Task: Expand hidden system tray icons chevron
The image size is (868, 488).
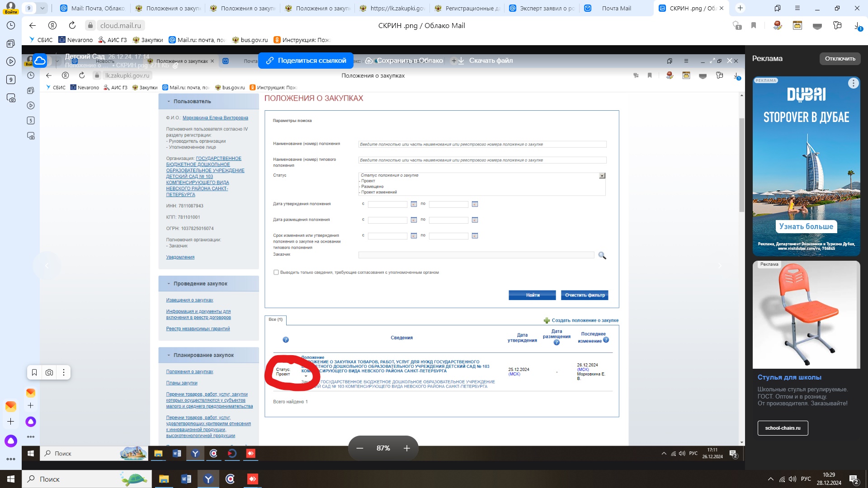Action: [770, 479]
